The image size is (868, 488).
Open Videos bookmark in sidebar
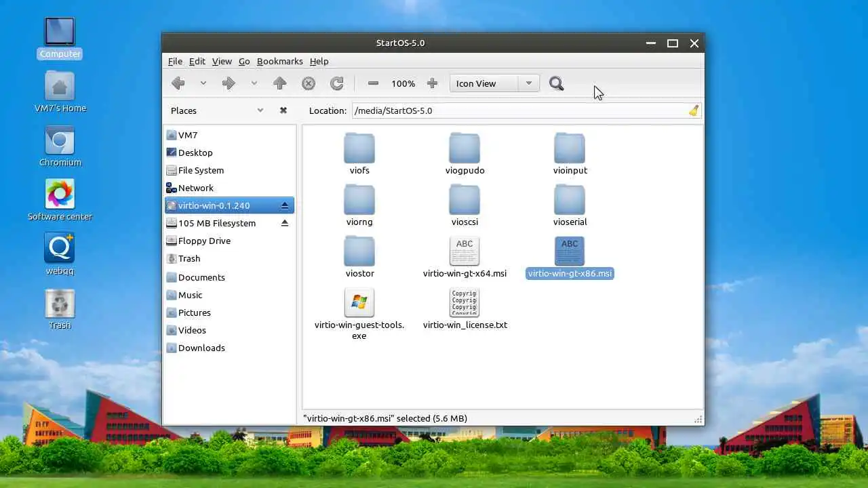[x=229, y=330]
